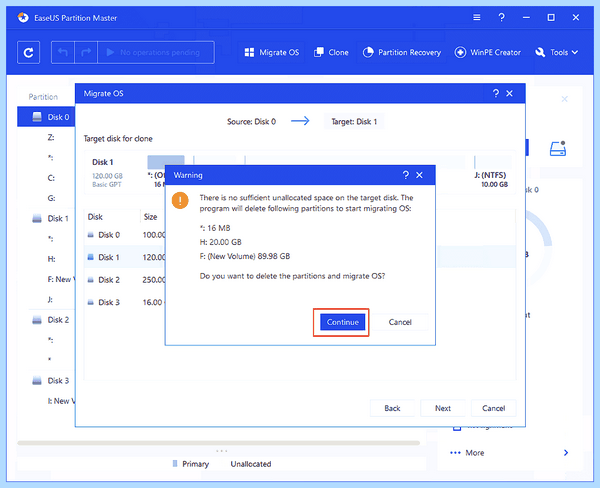Open Migrate OS from the toolbar

click(x=272, y=52)
